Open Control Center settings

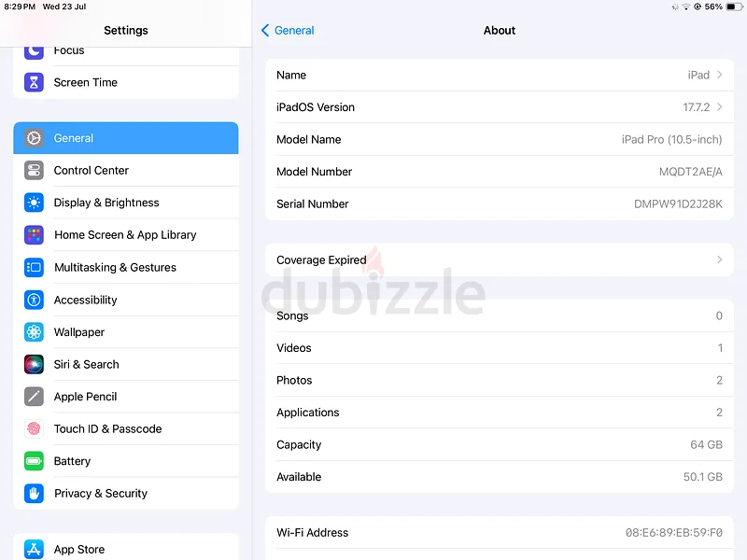[126, 171]
